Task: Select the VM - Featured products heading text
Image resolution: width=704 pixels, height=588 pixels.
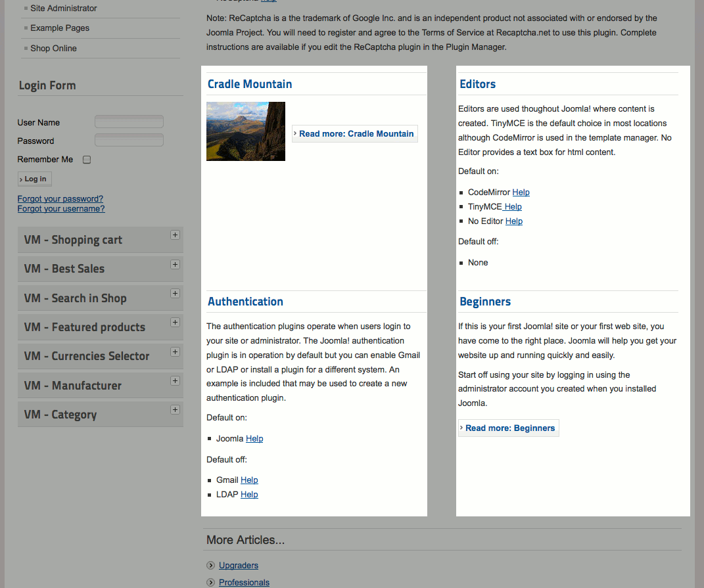Action: [84, 327]
